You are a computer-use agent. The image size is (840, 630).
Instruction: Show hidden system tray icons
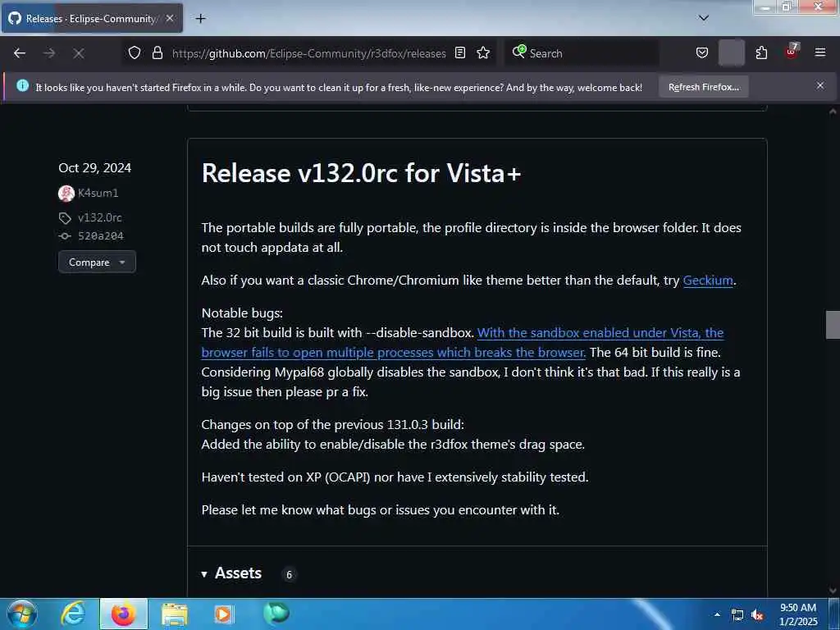tap(717, 614)
